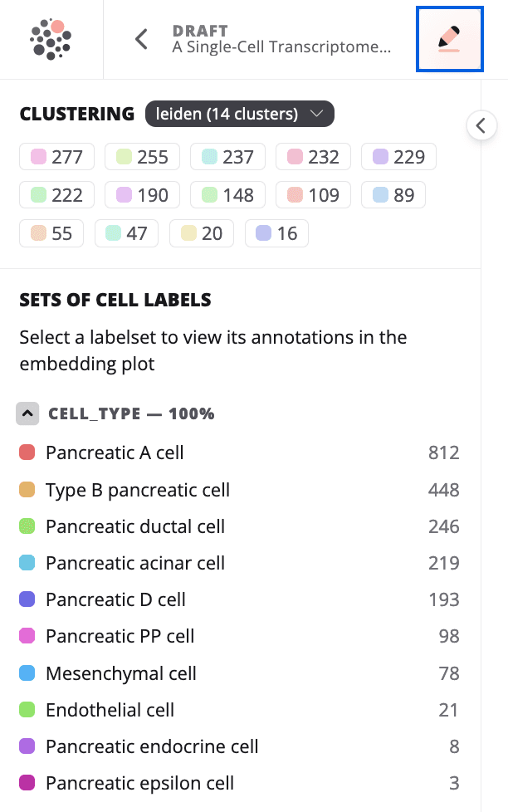Click the blue swatch on cluster 237 chip
Screen dimensions: 508x812
tap(207, 156)
